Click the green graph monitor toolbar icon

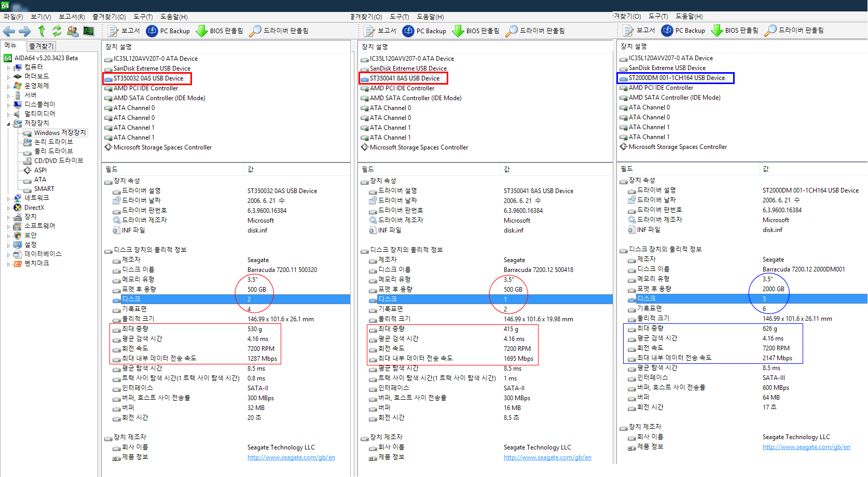click(89, 31)
